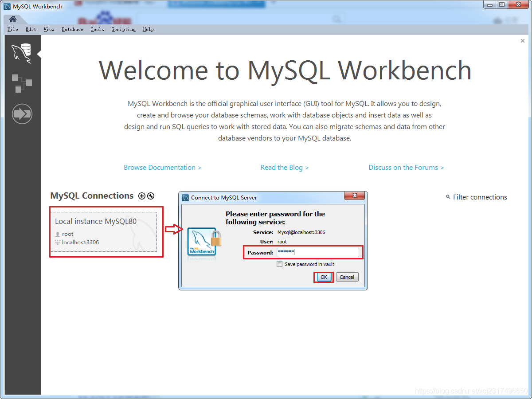Open Local instance MySQL80 connection tile
This screenshot has height=399, width=532.
coord(103,232)
